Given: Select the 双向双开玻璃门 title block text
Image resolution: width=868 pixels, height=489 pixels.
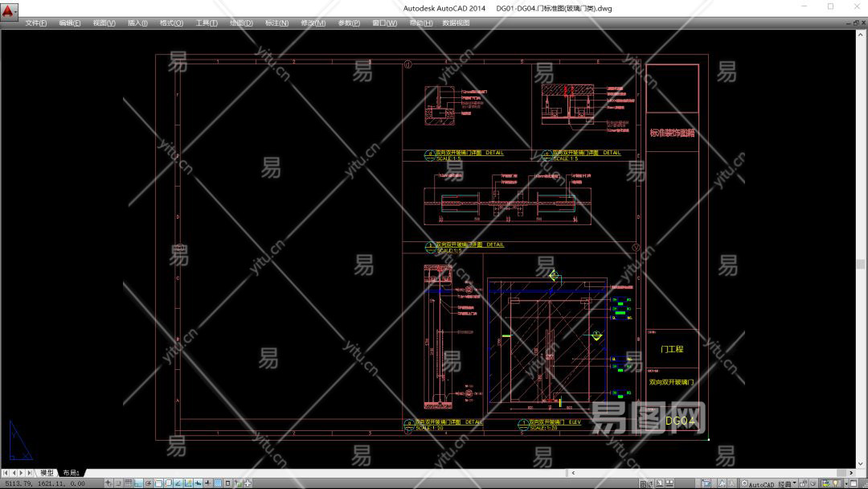Looking at the screenshot, I should [x=671, y=382].
